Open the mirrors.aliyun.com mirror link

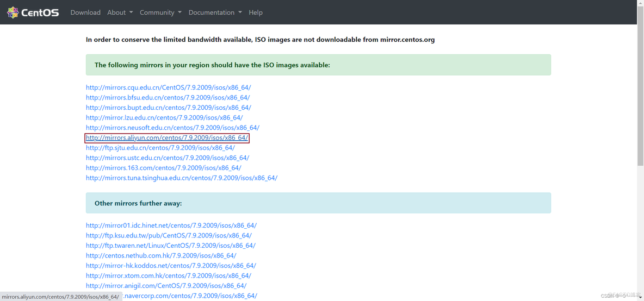tap(167, 138)
